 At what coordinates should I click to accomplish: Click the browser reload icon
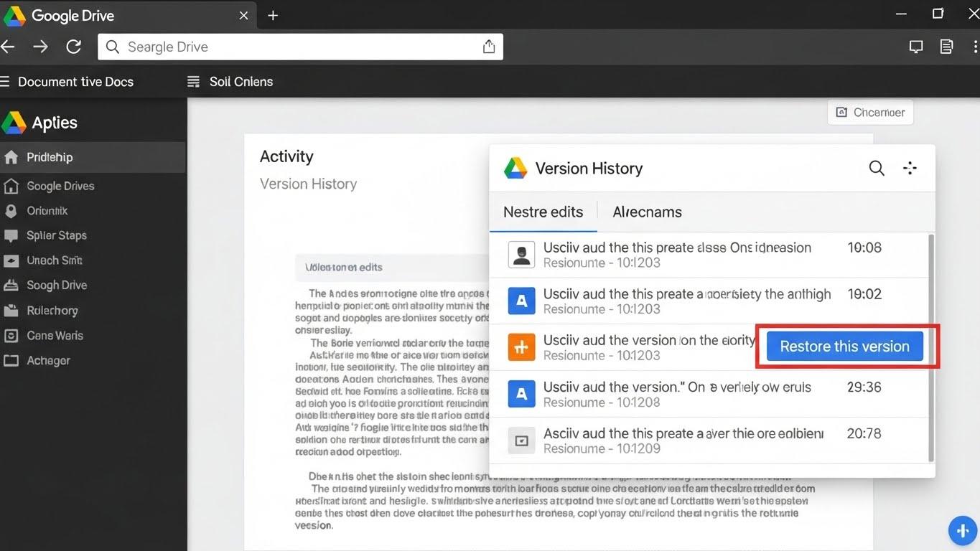click(73, 45)
